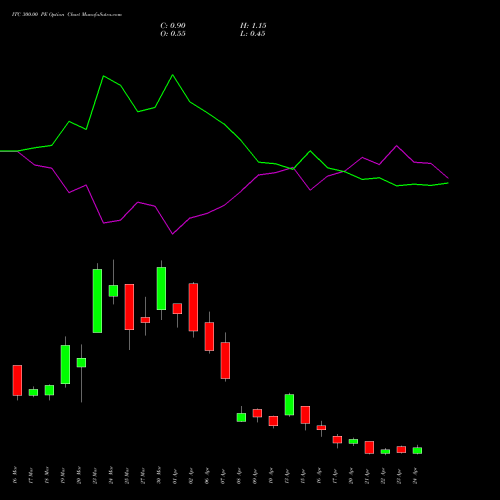Click the low value 'L: 0.45'
The width and height of the screenshot is (500, 500).
[x=253, y=34]
